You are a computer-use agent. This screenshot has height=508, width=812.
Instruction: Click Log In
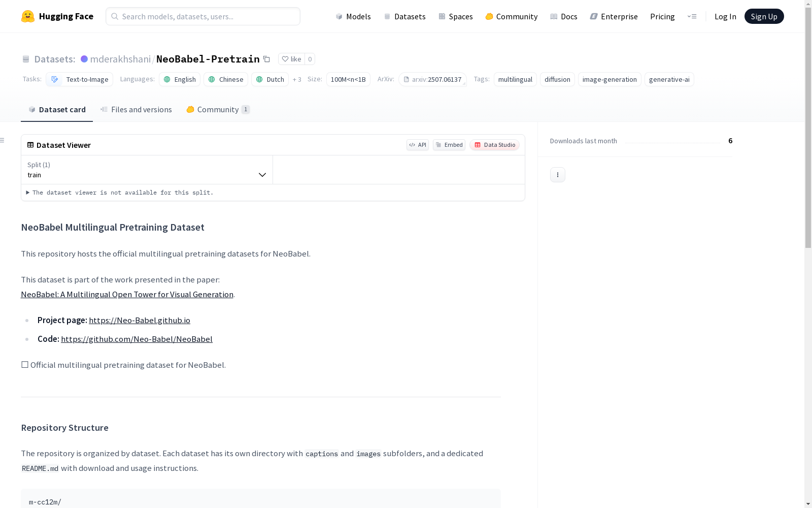pos(725,16)
